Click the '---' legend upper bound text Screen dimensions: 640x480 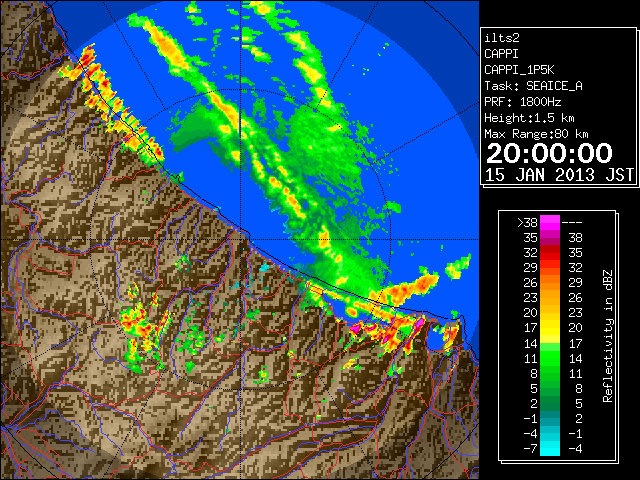point(572,223)
